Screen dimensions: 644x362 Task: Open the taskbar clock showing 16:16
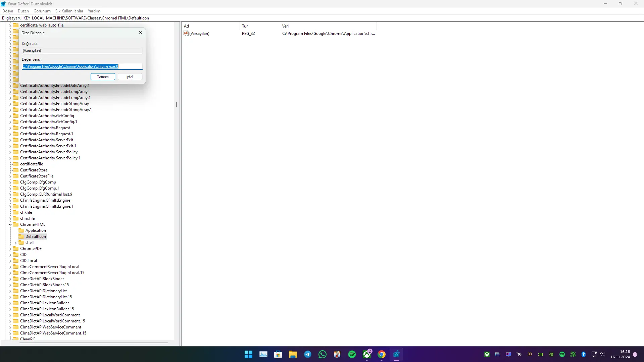pyautogui.click(x=620, y=354)
